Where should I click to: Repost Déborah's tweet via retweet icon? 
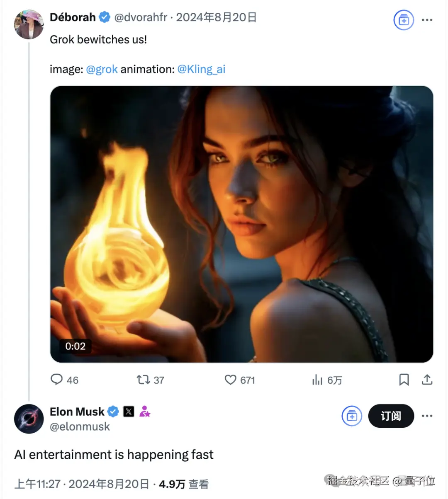[x=144, y=380]
